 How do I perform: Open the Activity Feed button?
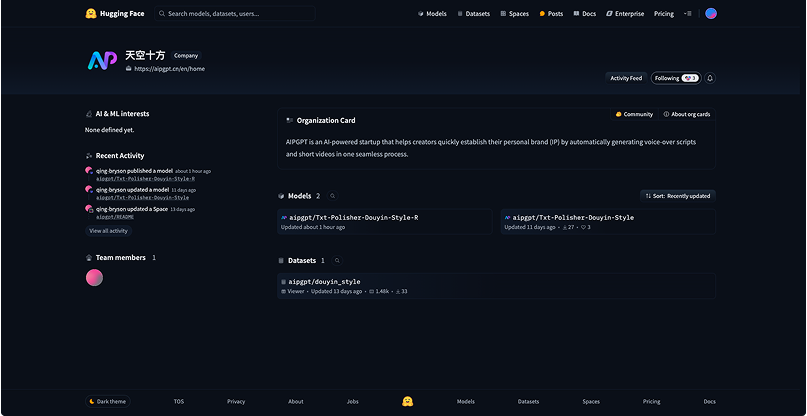click(626, 78)
